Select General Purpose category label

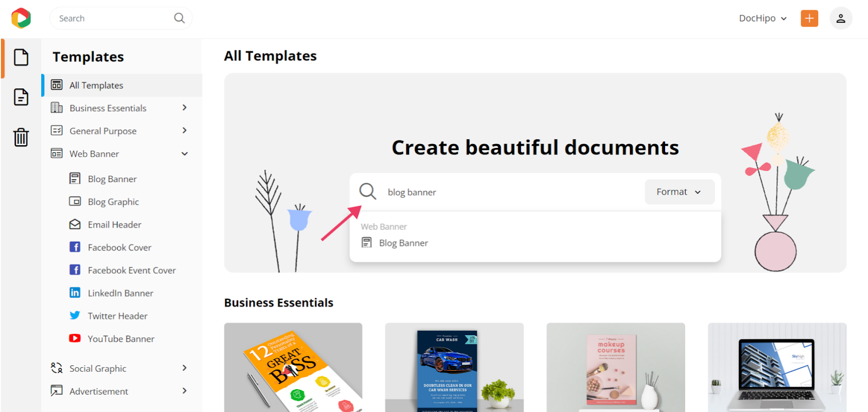(x=103, y=131)
